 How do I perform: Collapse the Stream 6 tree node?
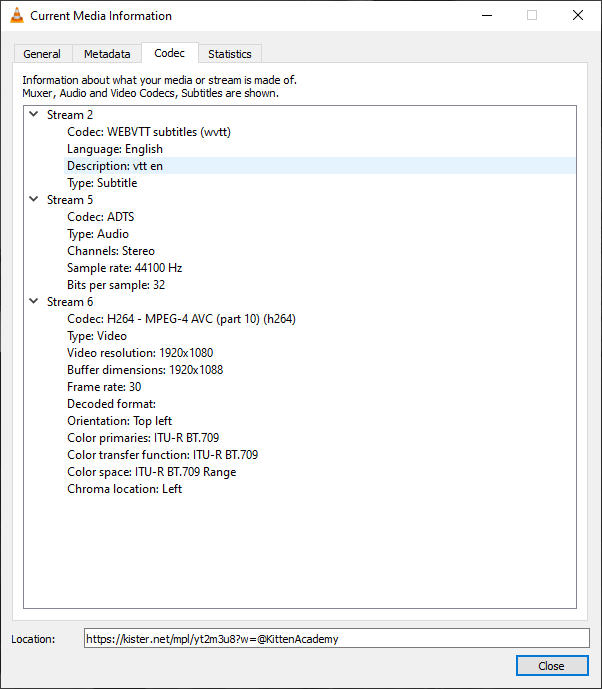(33, 302)
